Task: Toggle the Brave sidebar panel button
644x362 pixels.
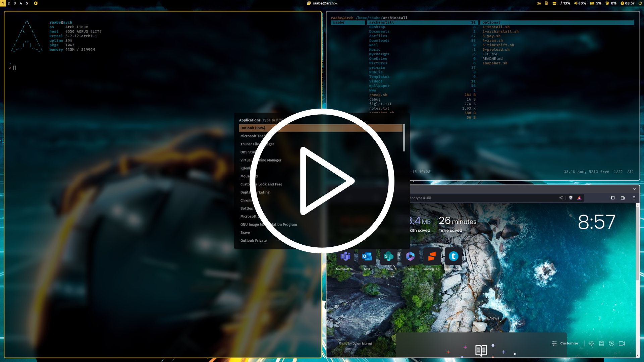Action: 613,198
